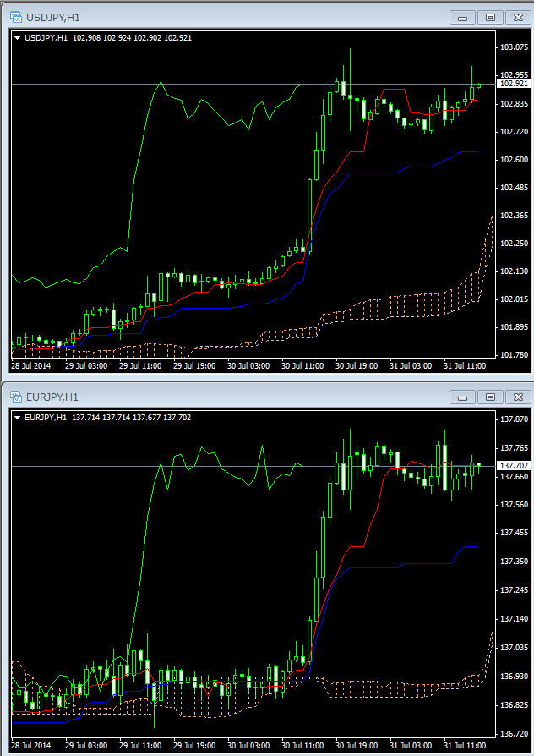
Task: Click the 102.835 price on USDJPY scale
Action: tap(514, 104)
